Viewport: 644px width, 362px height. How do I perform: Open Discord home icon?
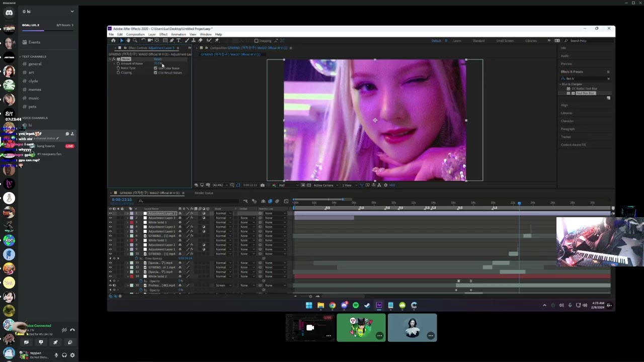9,12
